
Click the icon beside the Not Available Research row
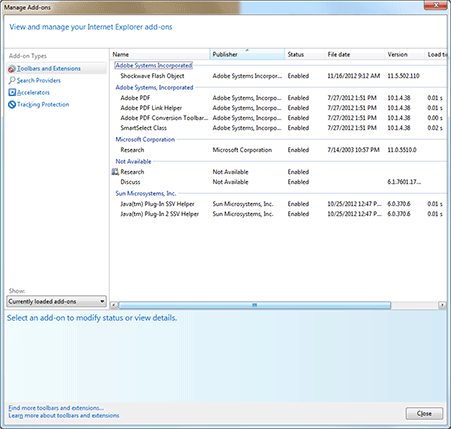click(x=115, y=172)
